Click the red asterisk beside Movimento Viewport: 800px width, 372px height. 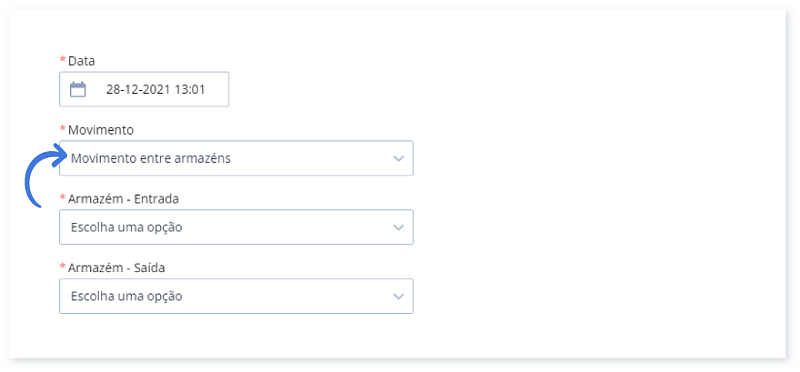[x=63, y=129]
